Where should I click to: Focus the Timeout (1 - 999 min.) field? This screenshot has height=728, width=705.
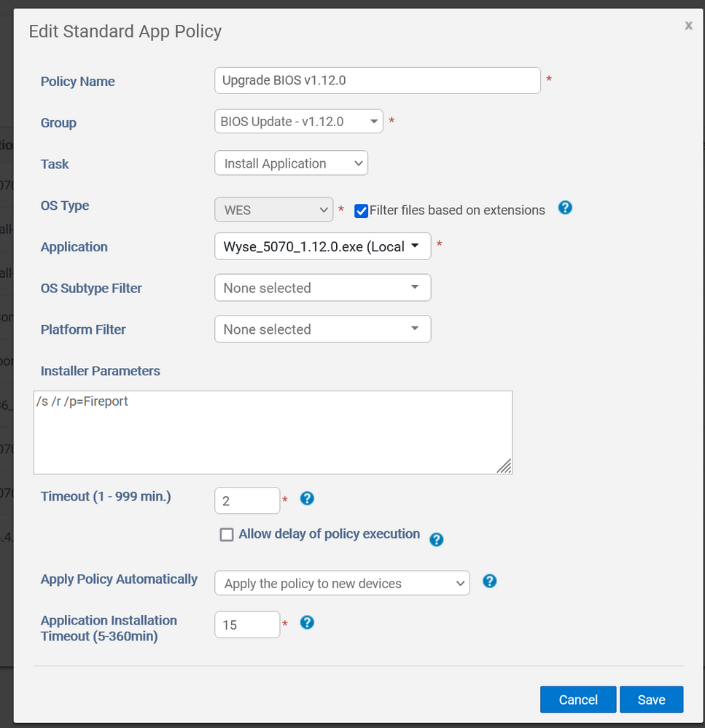point(247,501)
